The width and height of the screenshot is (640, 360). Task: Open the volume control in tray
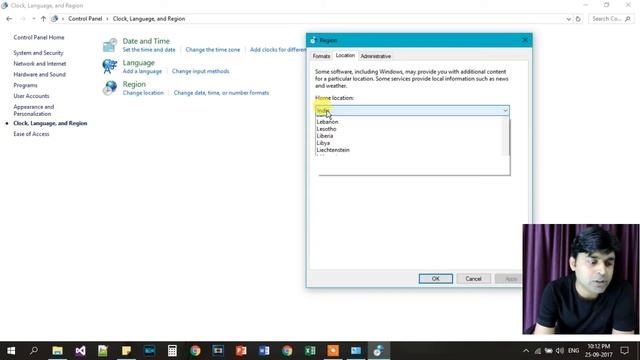coord(560,351)
